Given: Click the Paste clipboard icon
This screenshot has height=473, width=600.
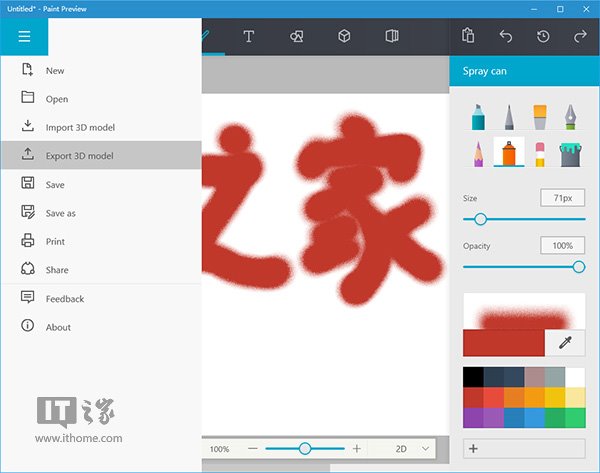Looking at the screenshot, I should pos(468,37).
